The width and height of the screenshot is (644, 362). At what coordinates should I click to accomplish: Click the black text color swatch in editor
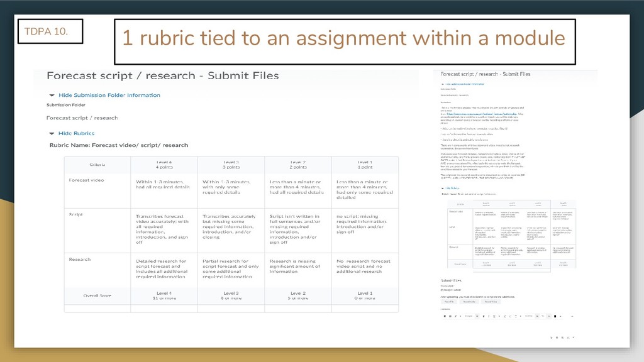click(x=555, y=317)
